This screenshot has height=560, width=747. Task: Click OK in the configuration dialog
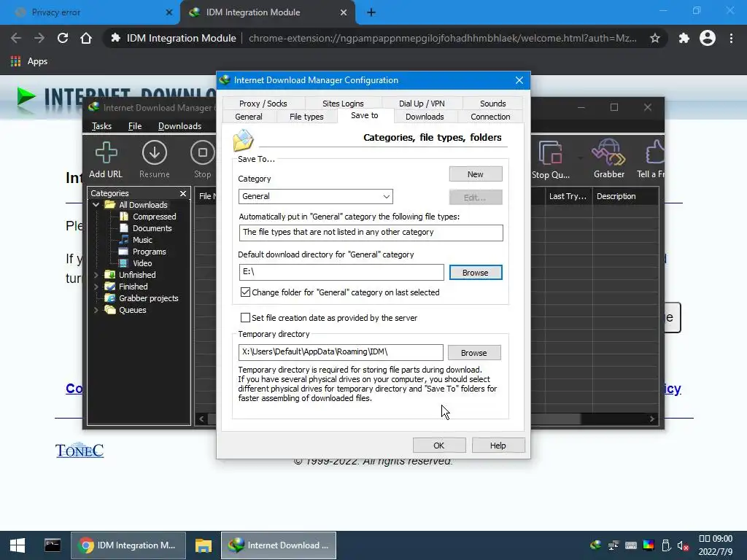[438, 446]
